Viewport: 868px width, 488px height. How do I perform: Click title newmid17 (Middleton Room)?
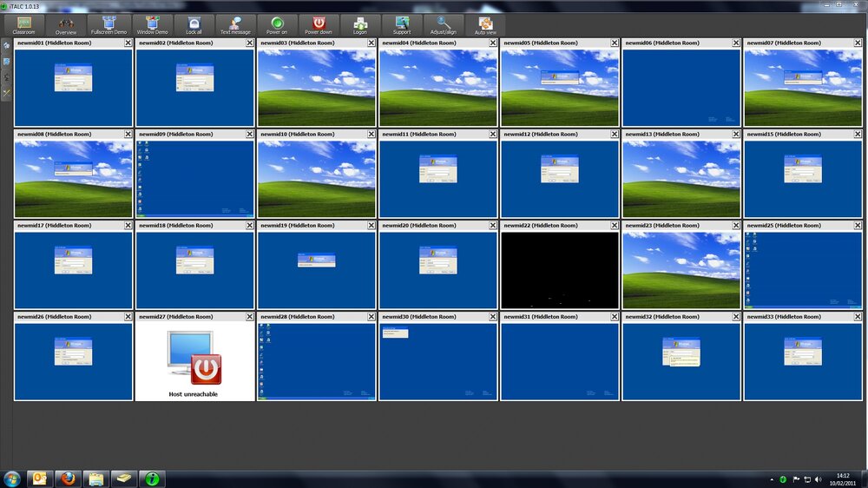point(54,226)
